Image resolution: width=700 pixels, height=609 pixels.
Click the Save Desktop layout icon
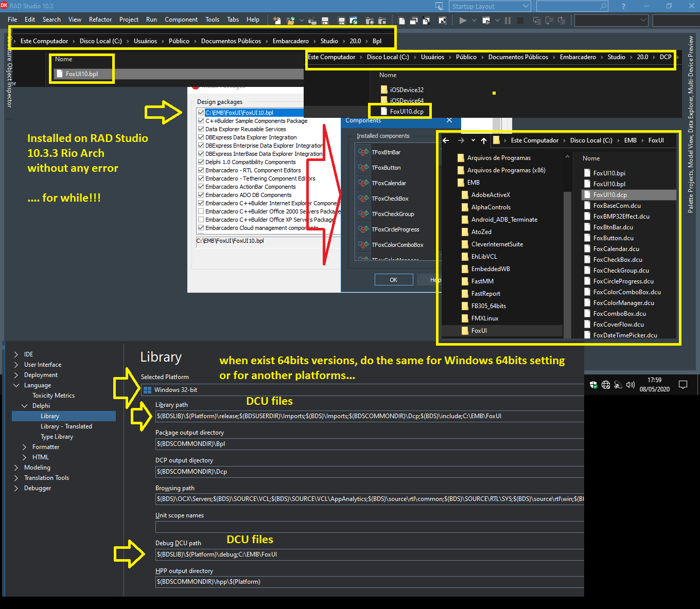click(439, 6)
